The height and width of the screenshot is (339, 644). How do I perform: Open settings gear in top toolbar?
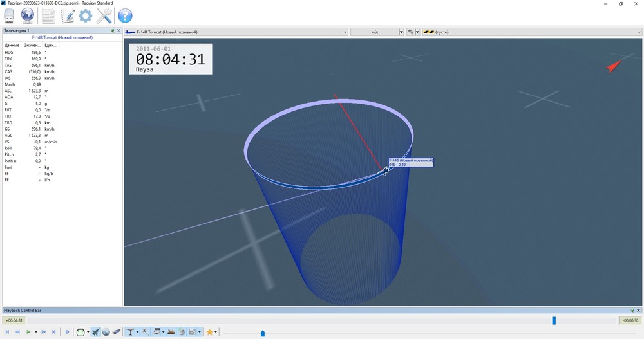[x=85, y=16]
